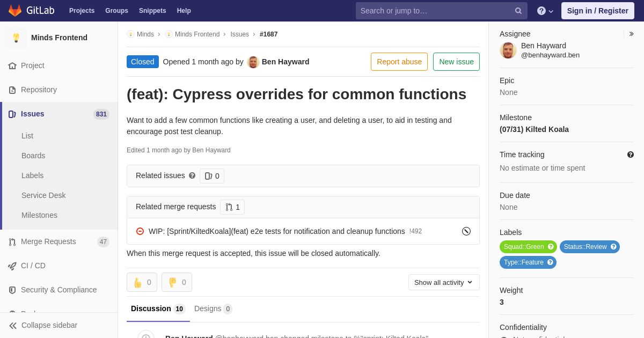Switch to the Discussion tab
The width and height of the screenshot is (644, 338).
click(158, 308)
